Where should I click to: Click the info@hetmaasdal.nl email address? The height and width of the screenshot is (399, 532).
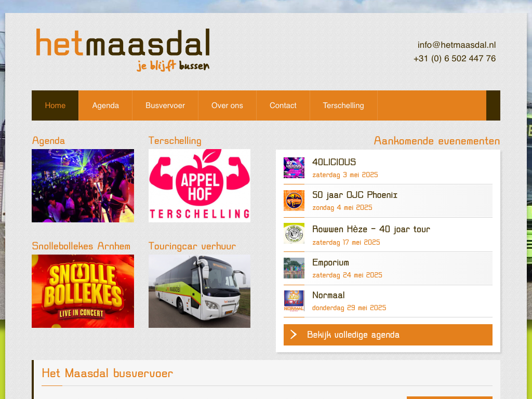click(457, 45)
